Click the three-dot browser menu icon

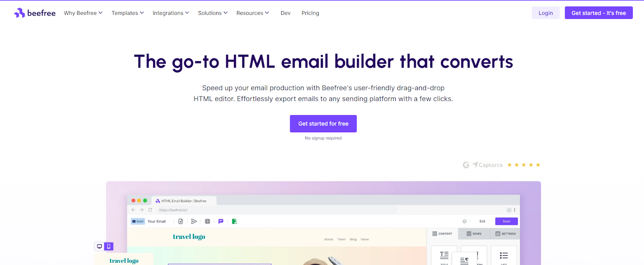tap(514, 210)
